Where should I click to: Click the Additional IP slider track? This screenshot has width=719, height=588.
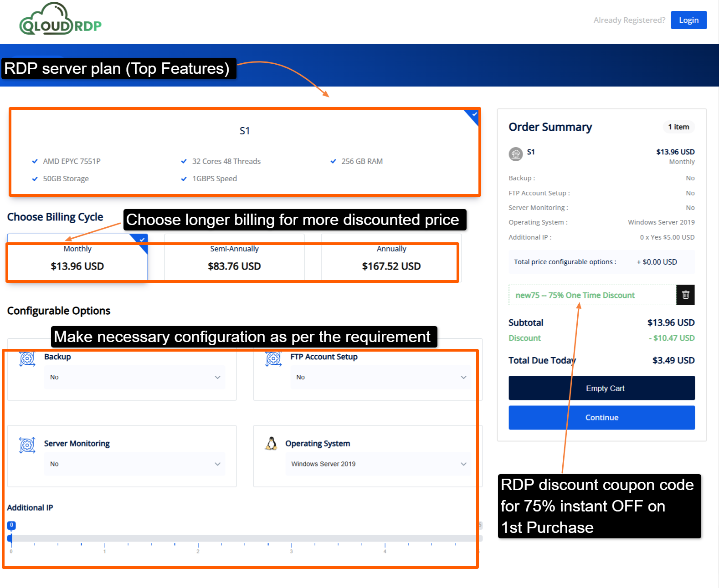pyautogui.click(x=245, y=538)
